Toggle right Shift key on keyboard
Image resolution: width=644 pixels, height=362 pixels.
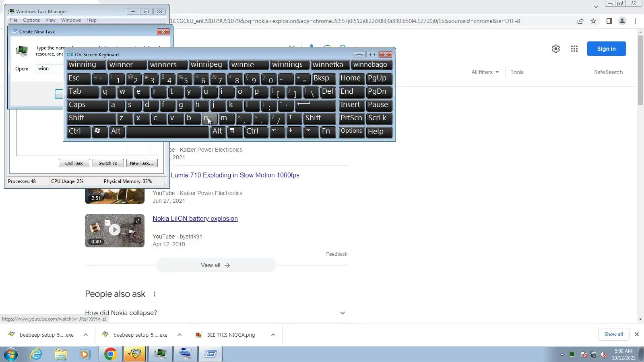coord(320,118)
